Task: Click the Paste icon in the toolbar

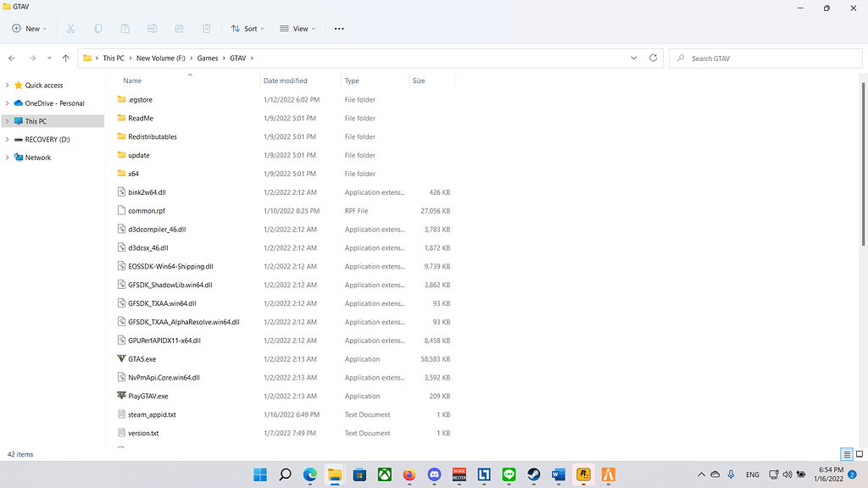Action: tap(125, 28)
